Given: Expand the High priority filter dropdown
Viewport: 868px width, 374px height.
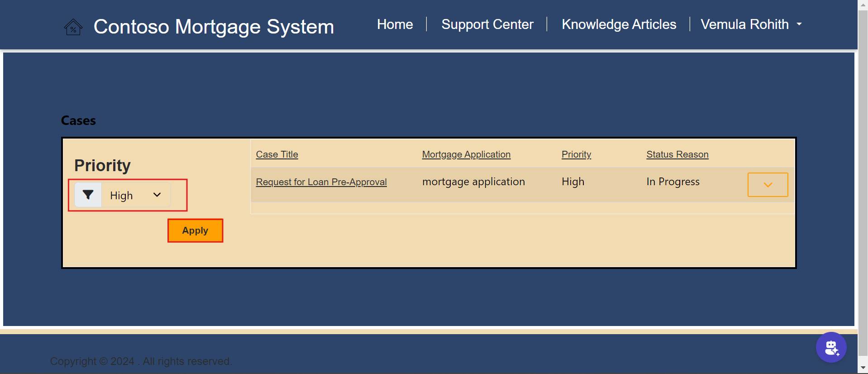Looking at the screenshot, I should point(136,195).
